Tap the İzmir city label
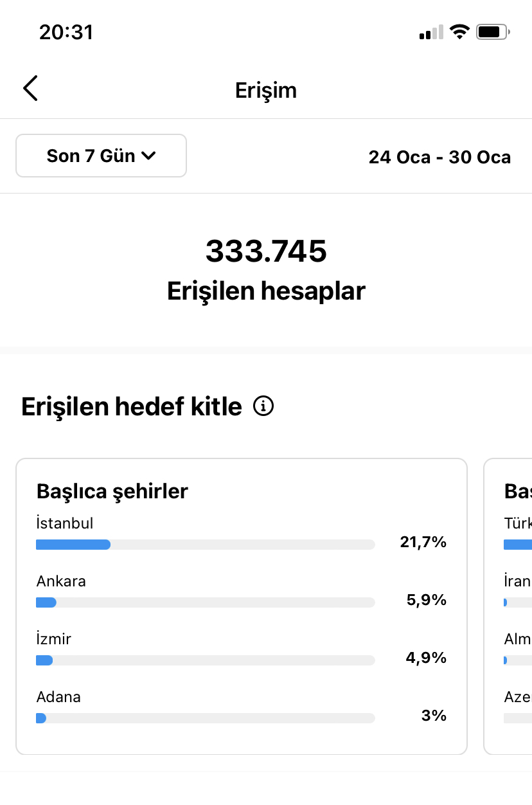Viewport: 532px width, 805px height. (54, 639)
